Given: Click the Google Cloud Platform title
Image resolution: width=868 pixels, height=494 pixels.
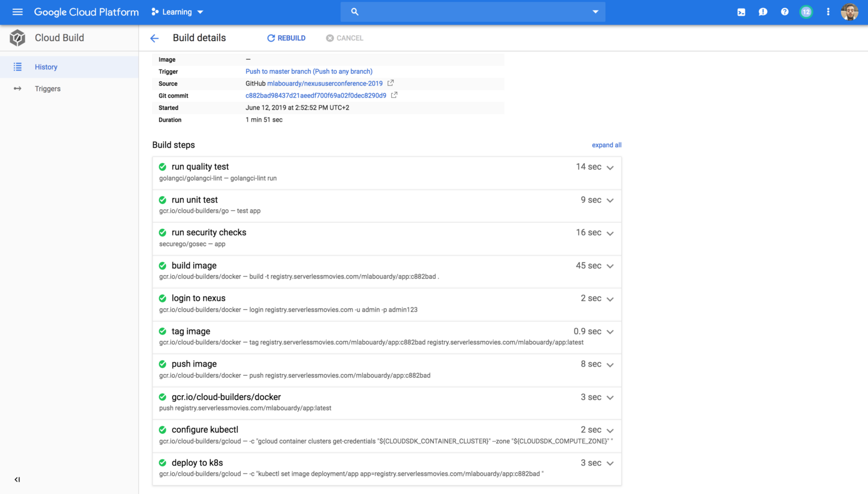Looking at the screenshot, I should (x=86, y=12).
